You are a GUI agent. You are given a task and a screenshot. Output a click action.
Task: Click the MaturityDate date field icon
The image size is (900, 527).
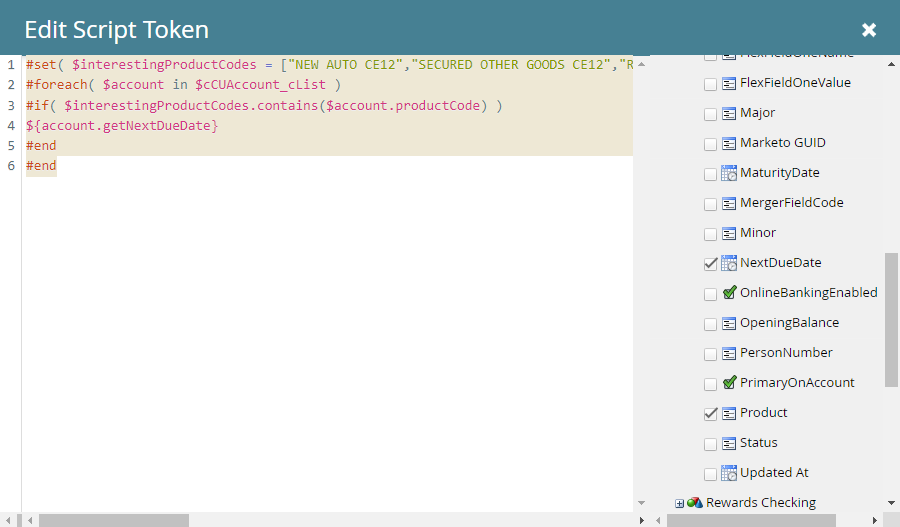729,173
